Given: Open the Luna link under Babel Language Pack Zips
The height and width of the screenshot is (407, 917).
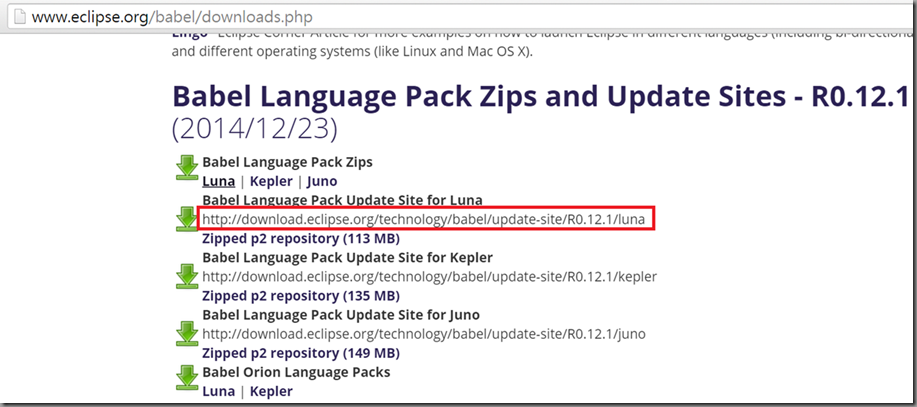Looking at the screenshot, I should [x=219, y=181].
